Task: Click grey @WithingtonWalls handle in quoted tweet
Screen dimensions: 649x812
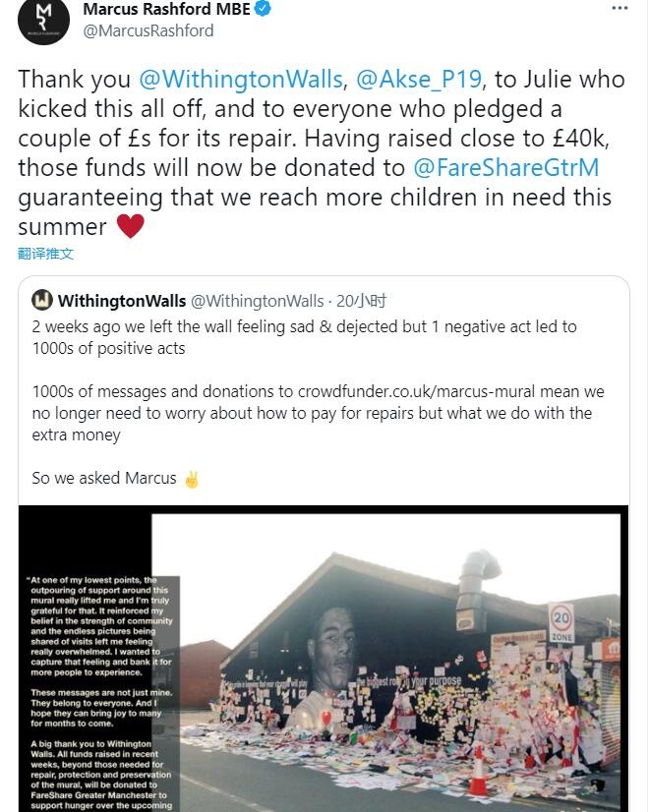Action: (x=256, y=301)
